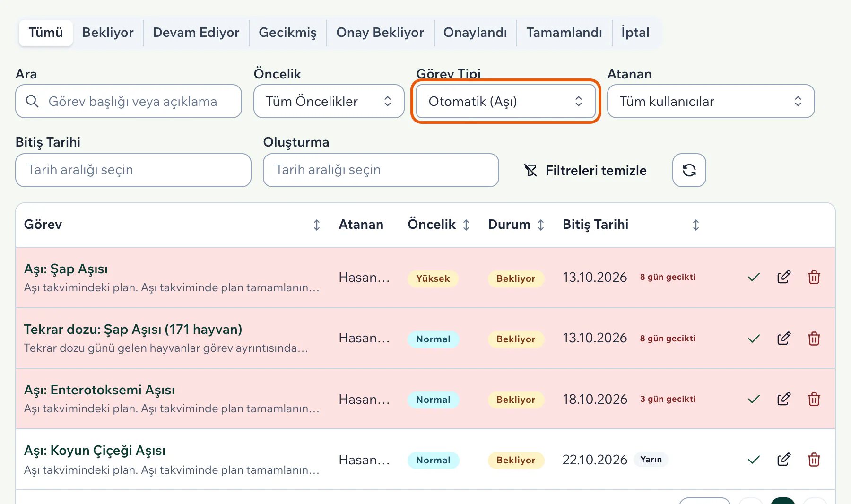Select the Tümü tab

pos(46,33)
